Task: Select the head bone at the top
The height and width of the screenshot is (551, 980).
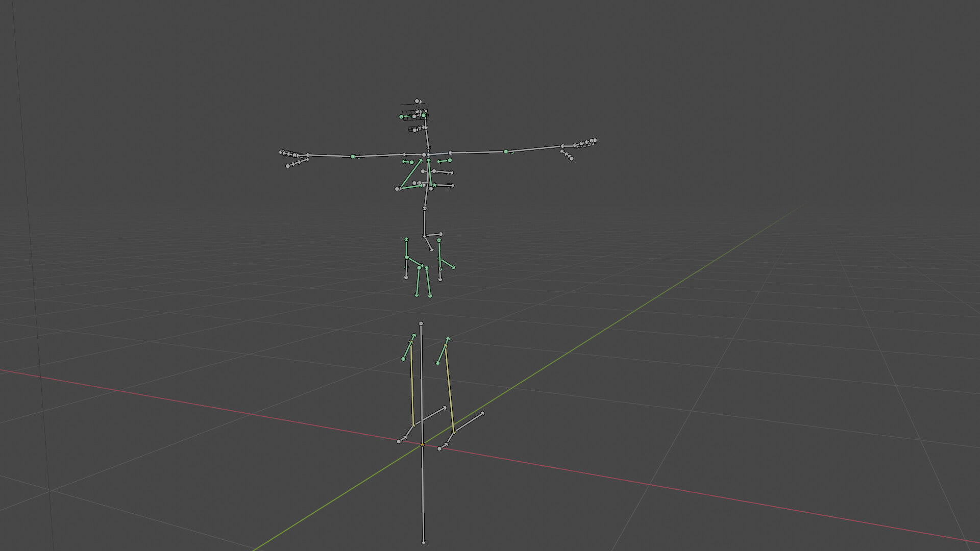Action: click(418, 102)
